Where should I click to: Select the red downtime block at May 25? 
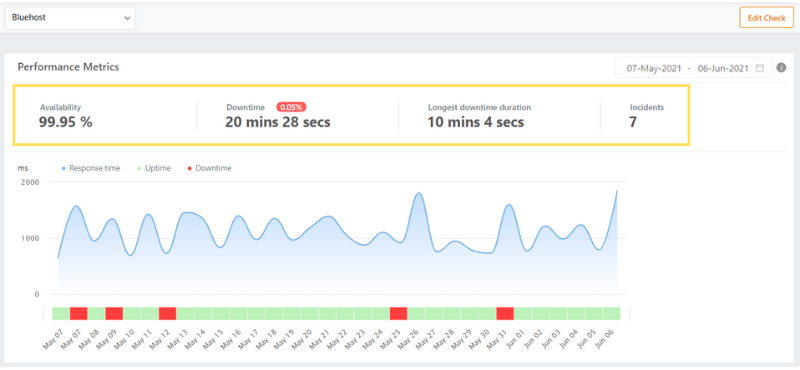click(398, 313)
